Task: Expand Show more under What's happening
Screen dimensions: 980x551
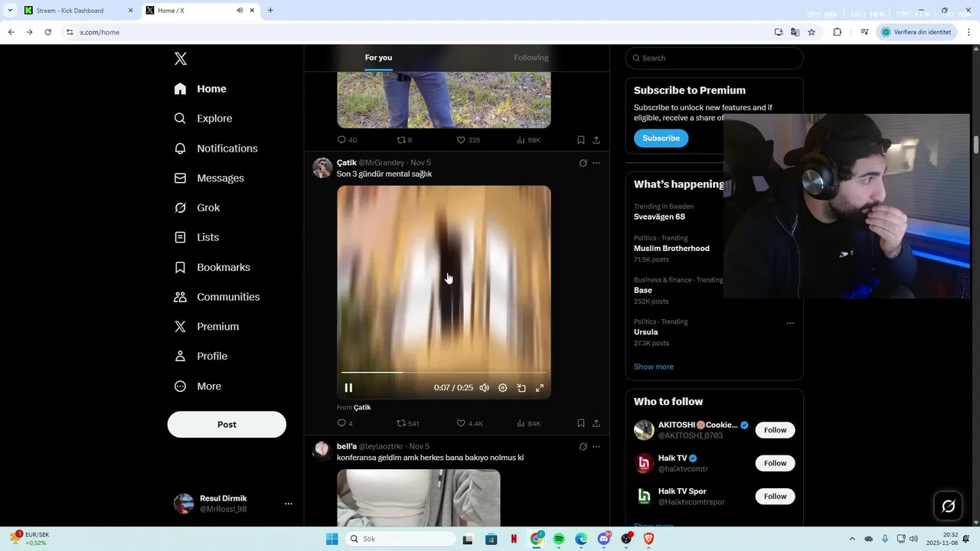Action: tap(654, 367)
